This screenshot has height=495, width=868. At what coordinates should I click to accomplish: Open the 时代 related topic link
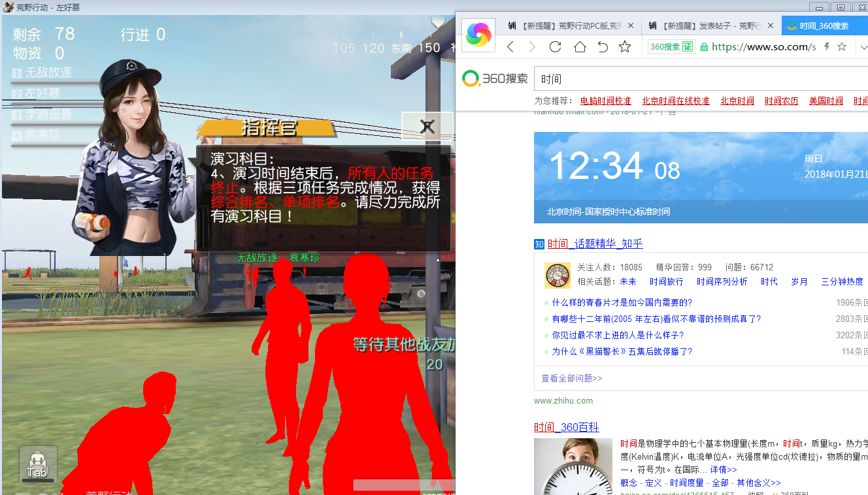point(769,282)
